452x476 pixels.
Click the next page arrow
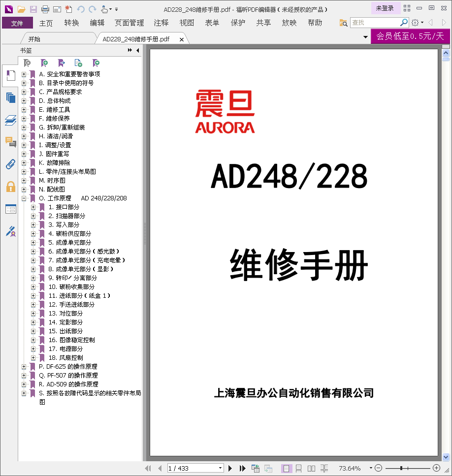[230, 469]
